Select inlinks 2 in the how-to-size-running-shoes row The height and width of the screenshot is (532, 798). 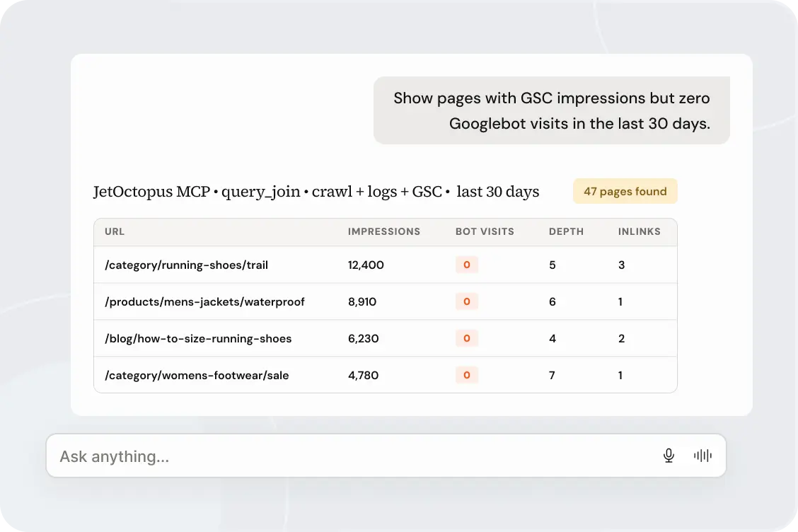click(x=621, y=339)
